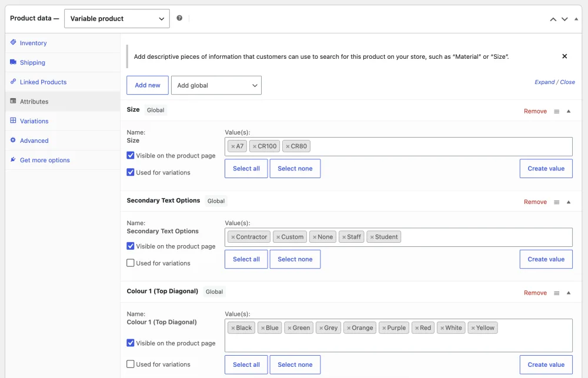Toggle Secondary Text Options visible on page
The height and width of the screenshot is (378, 588).
(131, 246)
